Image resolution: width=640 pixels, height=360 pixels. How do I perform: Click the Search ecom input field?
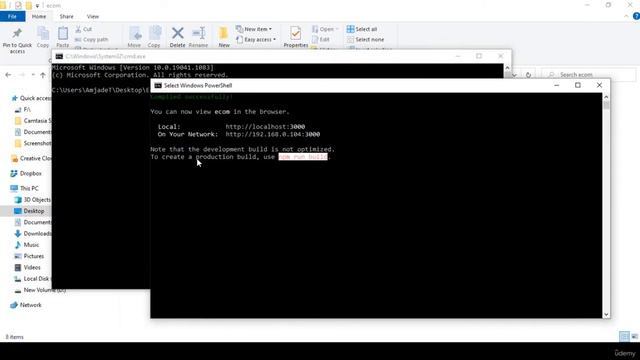pos(589,75)
